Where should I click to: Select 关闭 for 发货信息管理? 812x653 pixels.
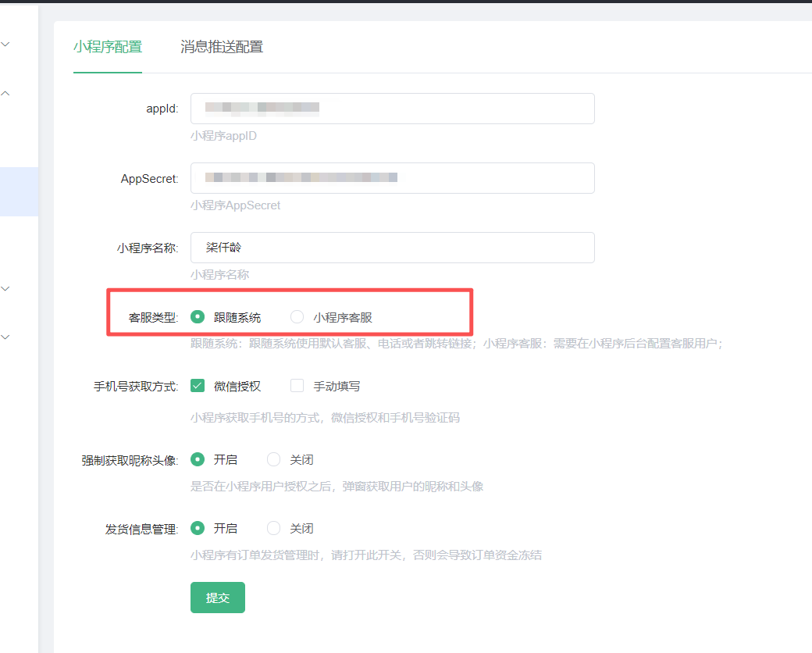[x=273, y=528]
